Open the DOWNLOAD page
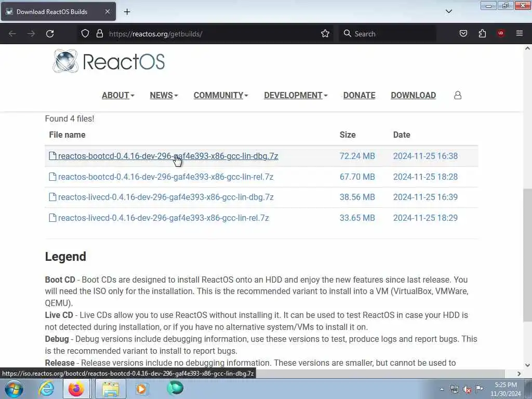Screen dimensions: 532x399 click(413, 96)
